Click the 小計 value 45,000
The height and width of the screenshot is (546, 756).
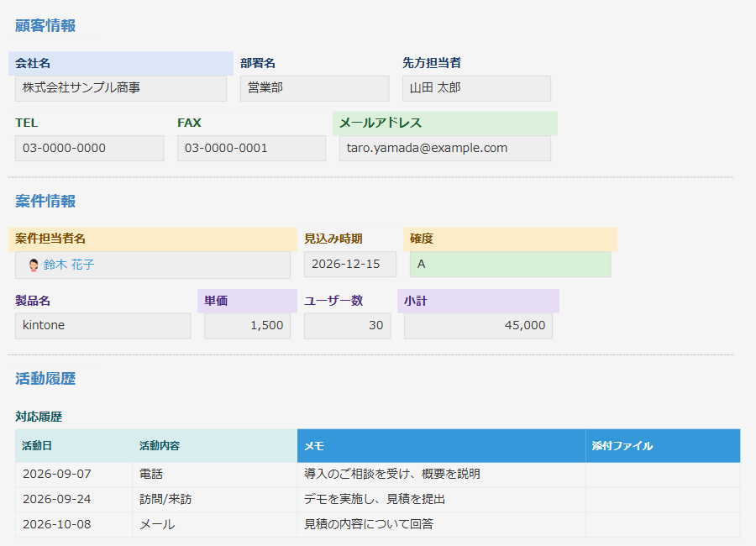tap(478, 326)
